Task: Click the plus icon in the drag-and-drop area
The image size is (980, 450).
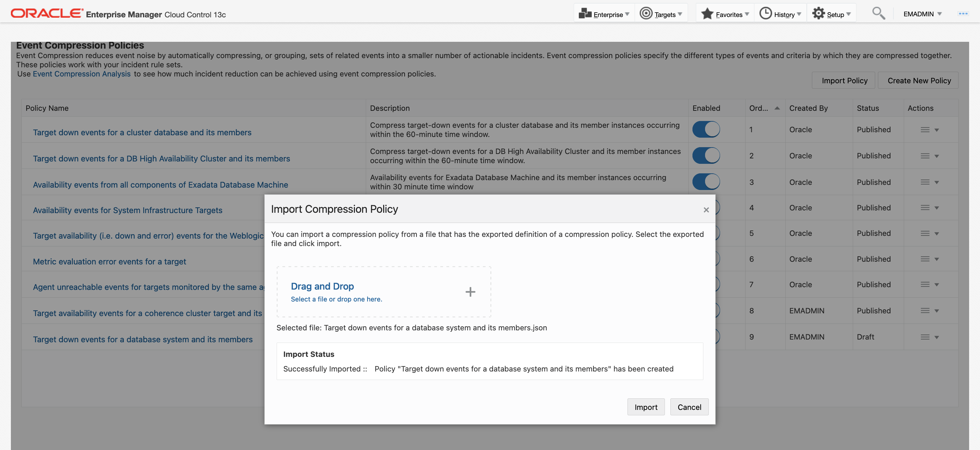Action: point(470,292)
